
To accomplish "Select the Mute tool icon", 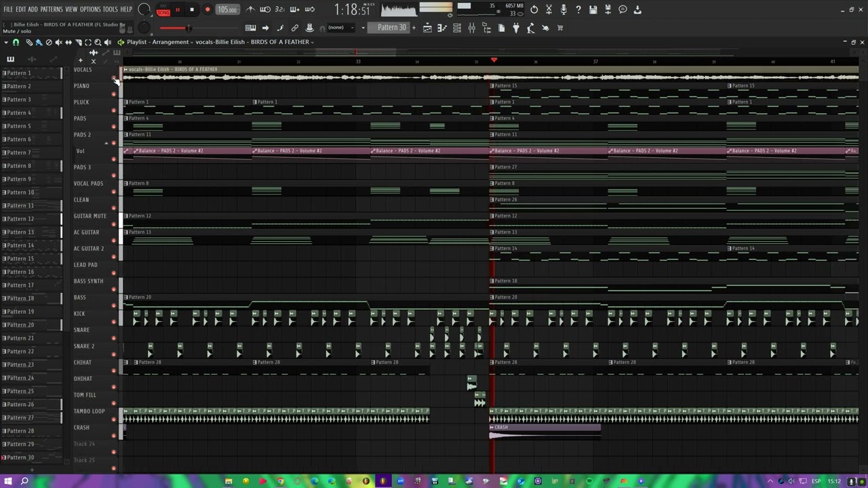I will 58,42.
